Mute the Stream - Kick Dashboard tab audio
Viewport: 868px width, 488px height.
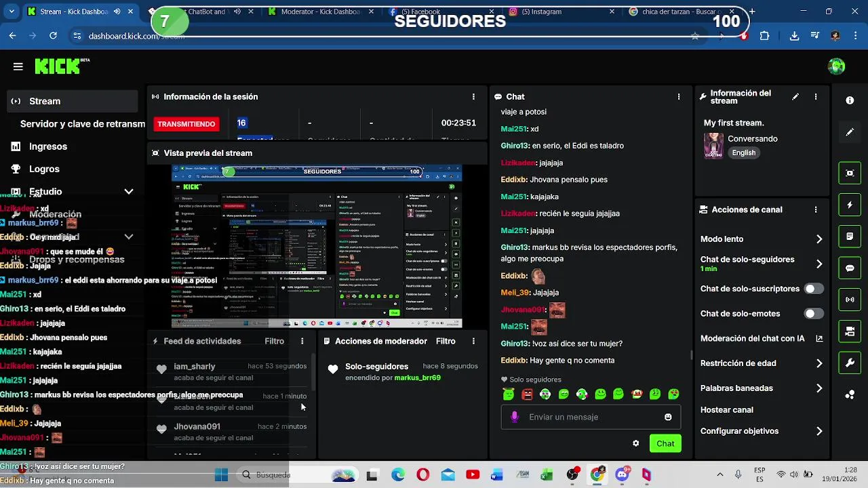(x=117, y=12)
